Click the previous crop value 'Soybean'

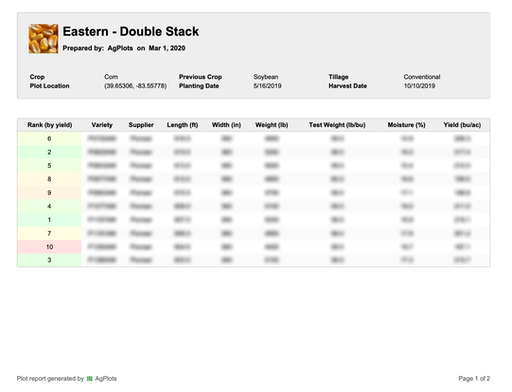266,77
